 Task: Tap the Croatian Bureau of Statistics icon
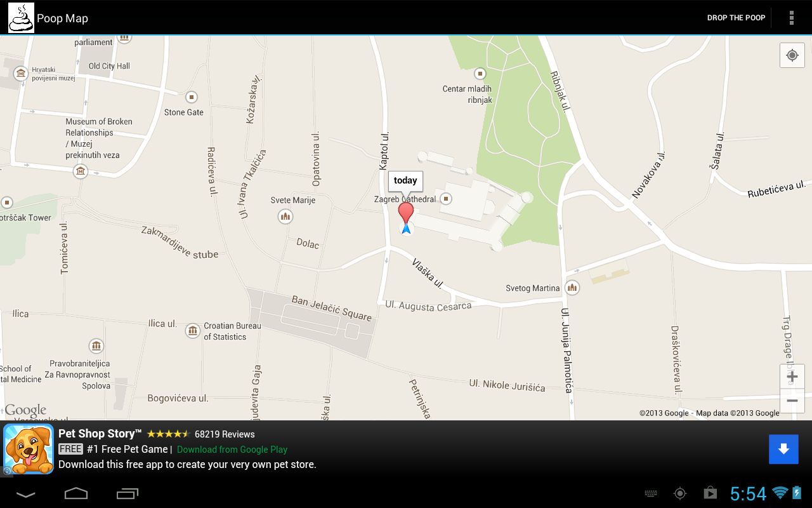[192, 330]
